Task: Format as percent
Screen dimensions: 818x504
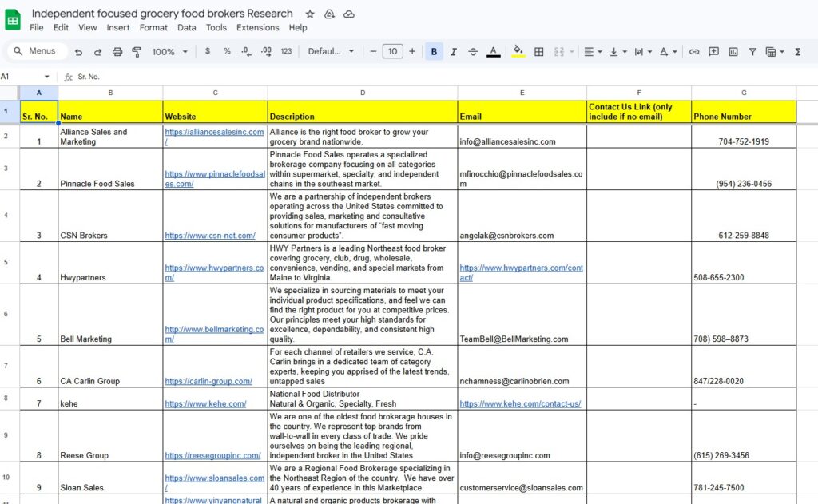Action: click(x=227, y=51)
